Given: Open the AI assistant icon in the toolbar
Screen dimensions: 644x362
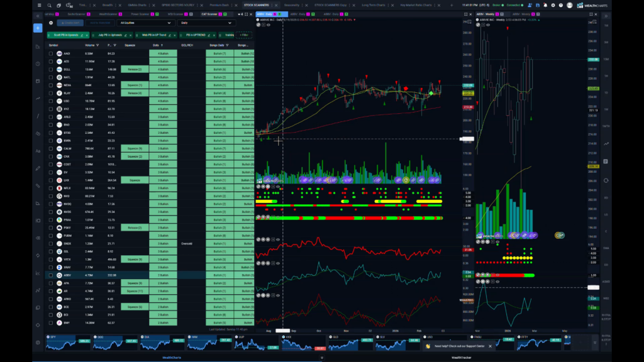Looking at the screenshot, I should click(x=69, y=5).
